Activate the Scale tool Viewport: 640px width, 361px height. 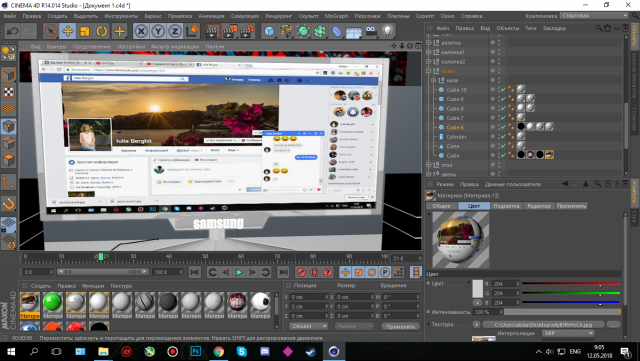click(x=85, y=31)
